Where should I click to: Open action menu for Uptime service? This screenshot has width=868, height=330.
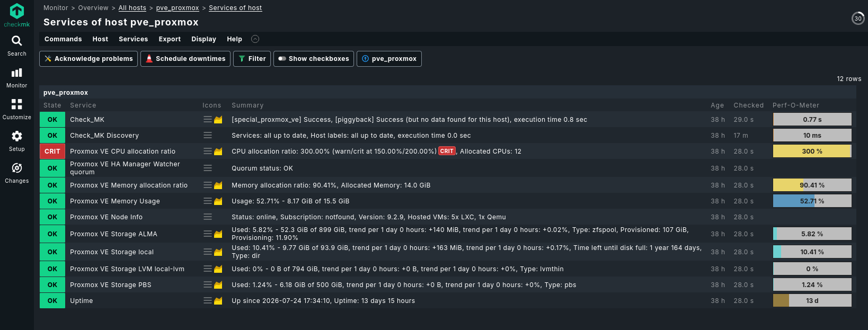pyautogui.click(x=208, y=301)
